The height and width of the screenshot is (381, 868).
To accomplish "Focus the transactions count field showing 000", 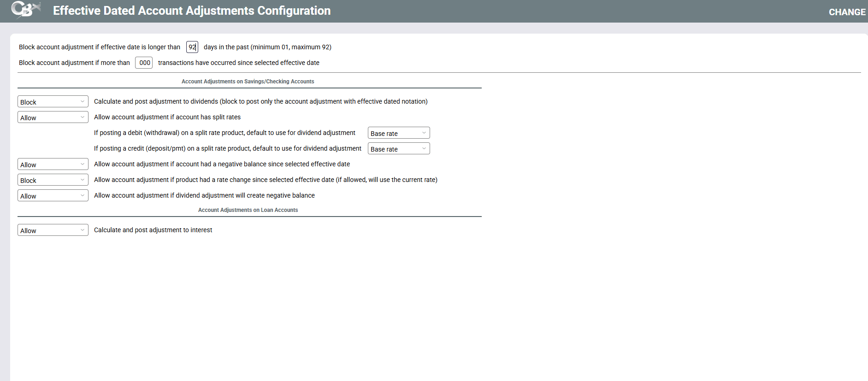I will [x=144, y=63].
